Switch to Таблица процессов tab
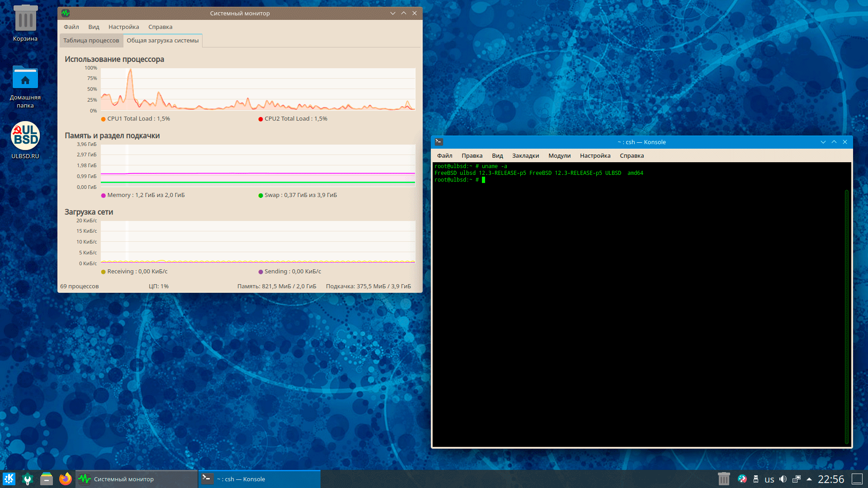The width and height of the screenshot is (868, 488). coord(91,41)
